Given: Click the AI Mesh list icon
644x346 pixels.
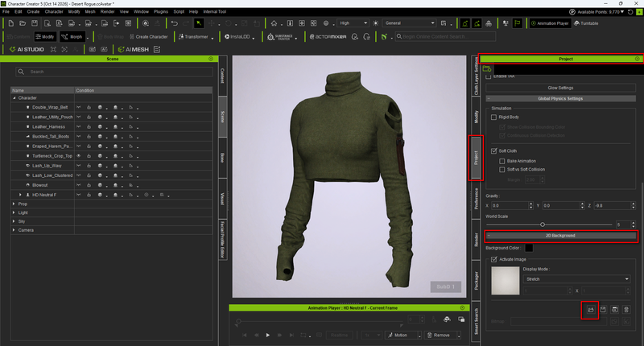Looking at the screenshot, I should click(x=157, y=49).
